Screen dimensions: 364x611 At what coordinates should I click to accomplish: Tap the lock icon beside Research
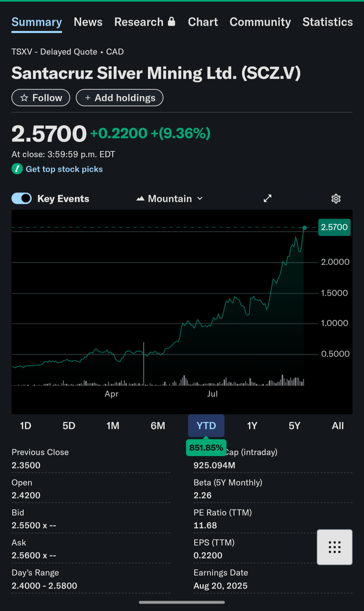pyautogui.click(x=172, y=22)
